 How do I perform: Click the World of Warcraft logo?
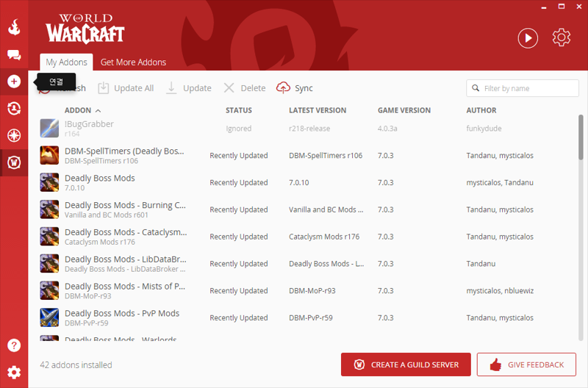coord(85,29)
